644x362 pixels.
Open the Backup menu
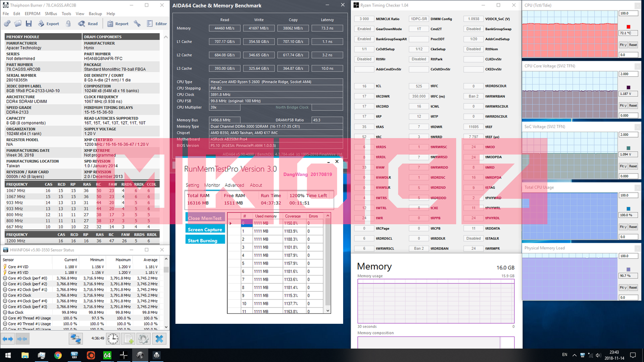[95, 14]
